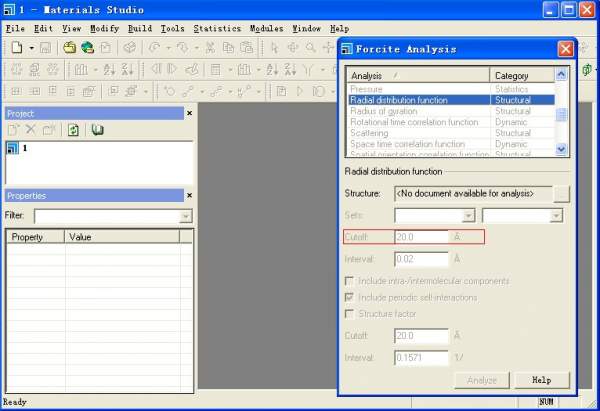Click the green book icon in Project panel
The height and width of the screenshot is (411, 600).
coord(98,130)
